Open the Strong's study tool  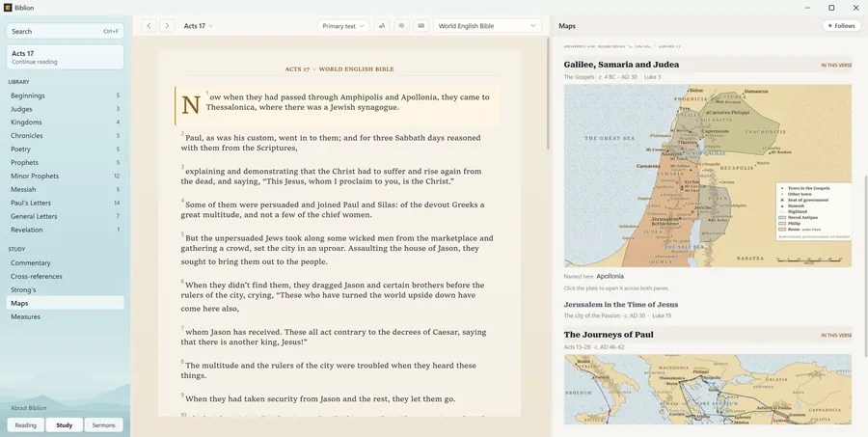pyautogui.click(x=65, y=289)
